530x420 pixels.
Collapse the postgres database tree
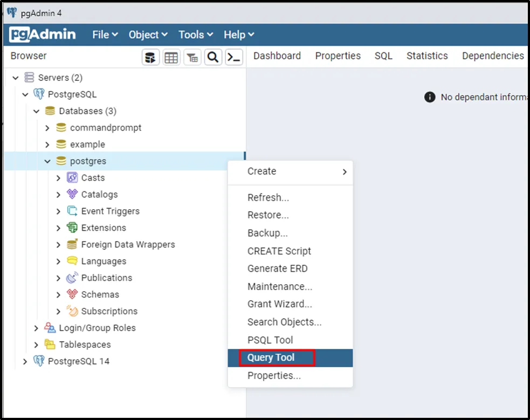pyautogui.click(x=47, y=161)
